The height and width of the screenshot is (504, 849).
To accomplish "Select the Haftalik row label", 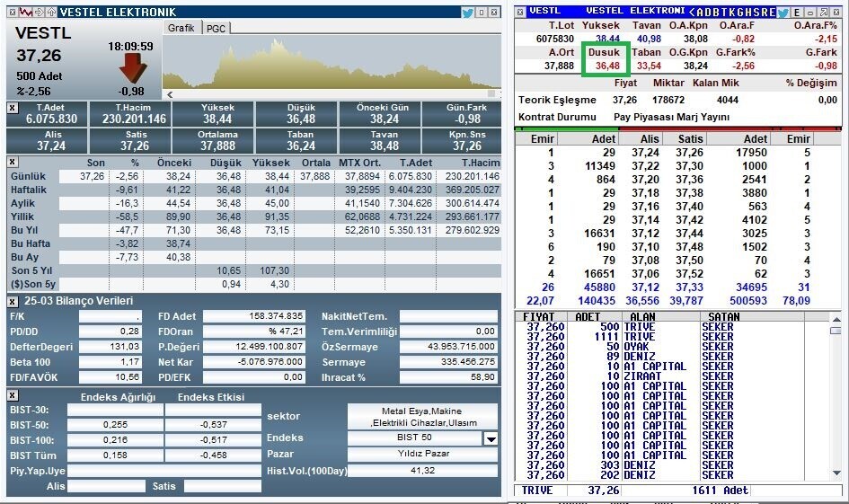I will coord(29,190).
